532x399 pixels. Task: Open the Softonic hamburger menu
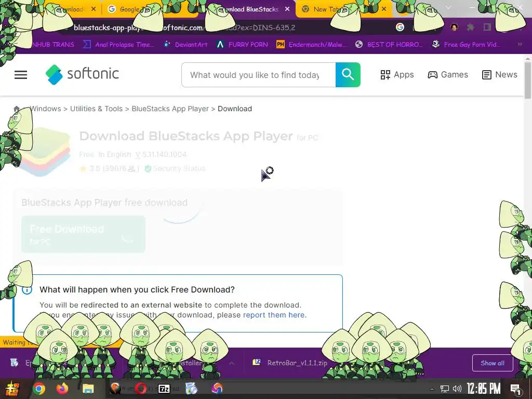coord(21,75)
